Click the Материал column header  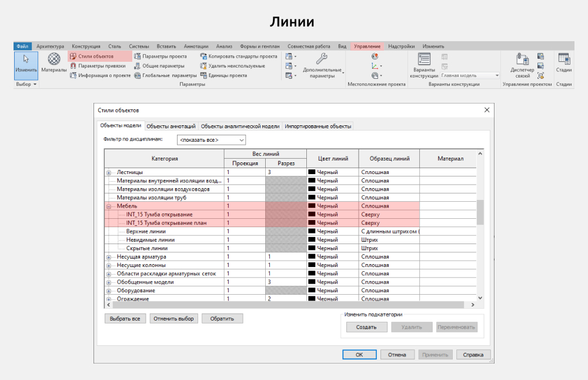[450, 159]
